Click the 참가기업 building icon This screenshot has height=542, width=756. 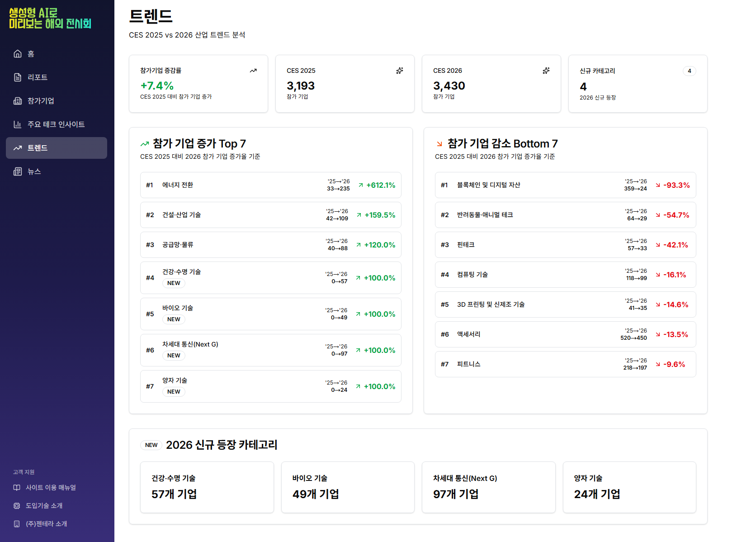tap(18, 101)
